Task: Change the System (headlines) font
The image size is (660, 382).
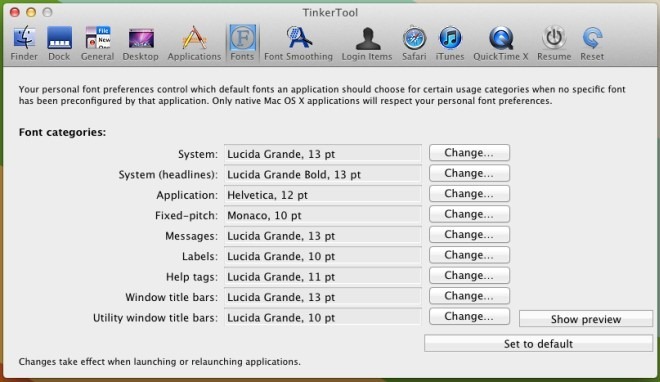Action: coord(469,173)
